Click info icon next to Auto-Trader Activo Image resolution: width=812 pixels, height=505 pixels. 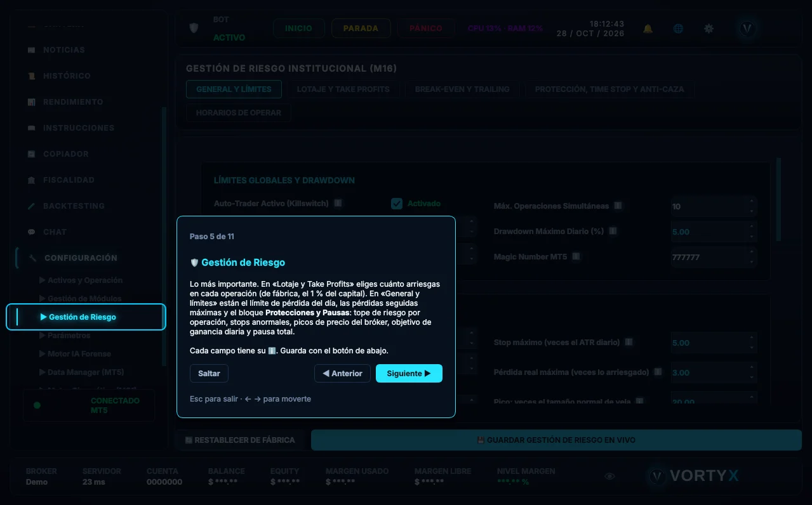[338, 204]
